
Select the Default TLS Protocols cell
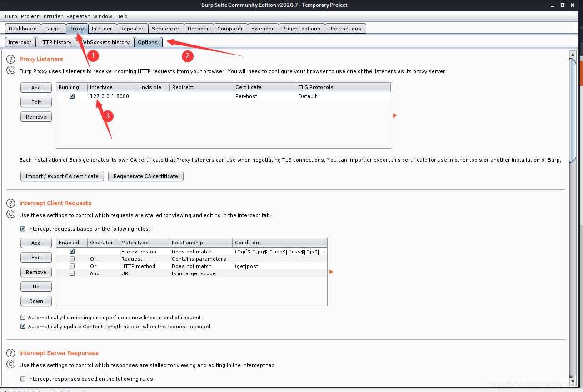[343, 96]
